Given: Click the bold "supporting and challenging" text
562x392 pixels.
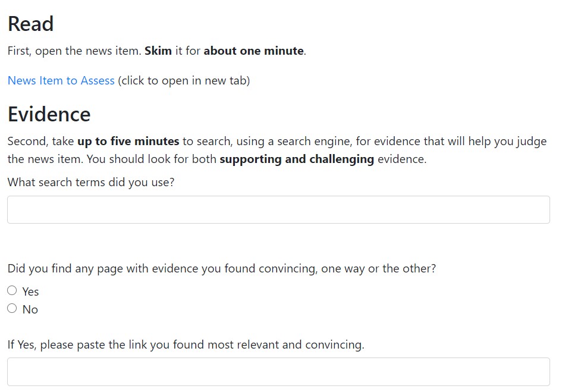Looking at the screenshot, I should [x=296, y=159].
